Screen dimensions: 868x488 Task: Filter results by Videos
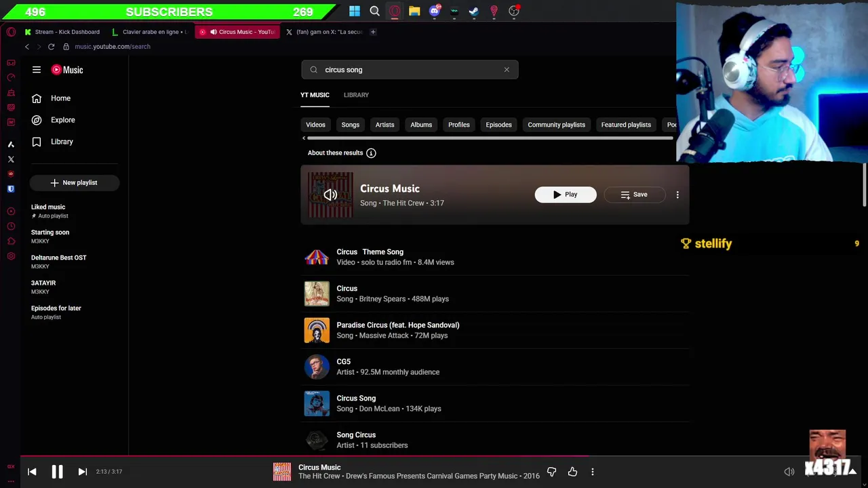pos(315,125)
